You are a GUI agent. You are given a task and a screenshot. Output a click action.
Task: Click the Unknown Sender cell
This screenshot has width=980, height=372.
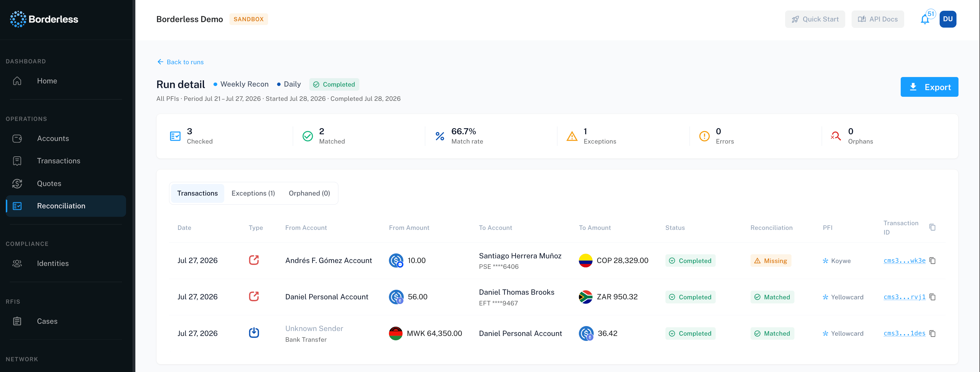click(314, 334)
